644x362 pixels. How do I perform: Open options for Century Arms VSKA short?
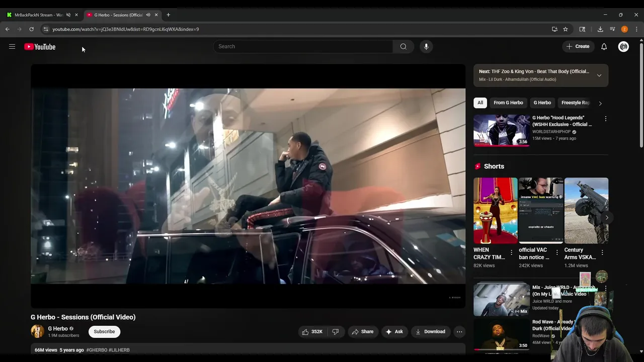602,252
